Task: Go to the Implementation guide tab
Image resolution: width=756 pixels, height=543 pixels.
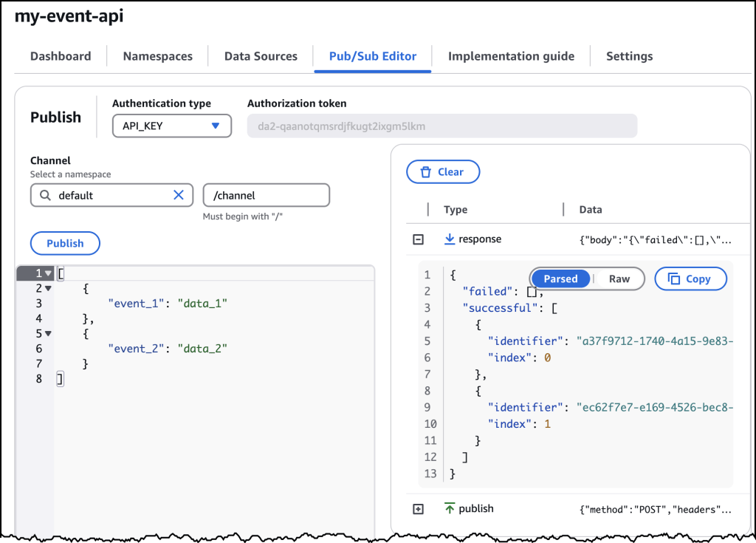Action: pyautogui.click(x=511, y=56)
